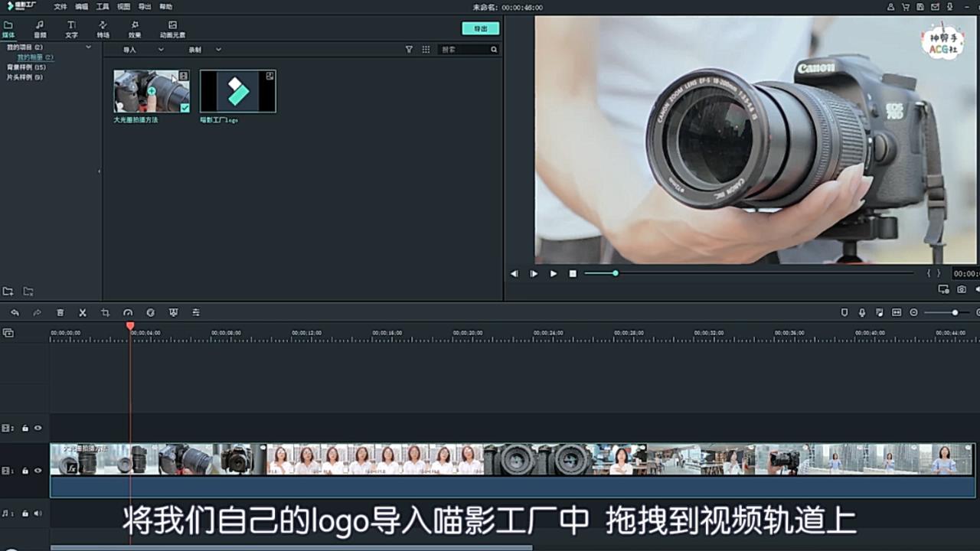The height and width of the screenshot is (551, 980).
Task: Select the crop tool icon
Action: coord(106,312)
